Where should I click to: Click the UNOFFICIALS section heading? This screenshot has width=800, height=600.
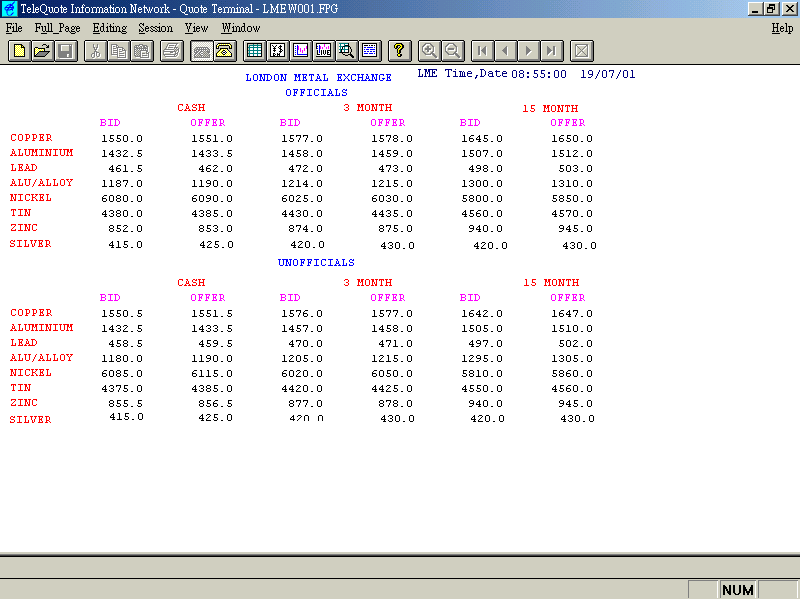(316, 262)
